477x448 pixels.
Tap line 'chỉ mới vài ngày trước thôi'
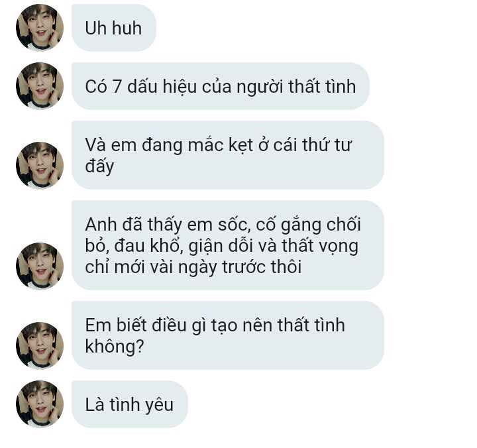(193, 267)
